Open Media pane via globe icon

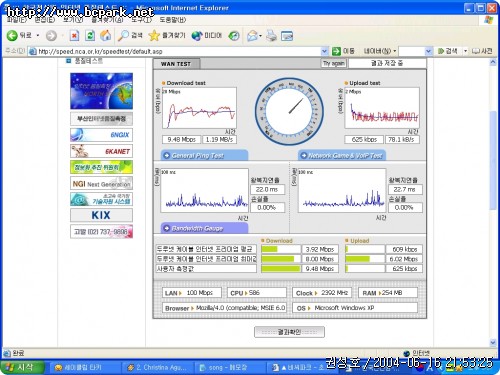click(207, 36)
